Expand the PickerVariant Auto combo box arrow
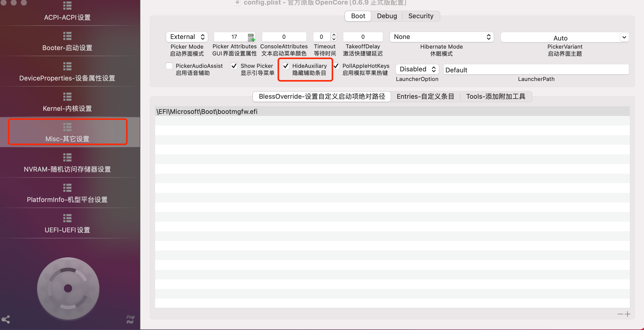 point(624,37)
